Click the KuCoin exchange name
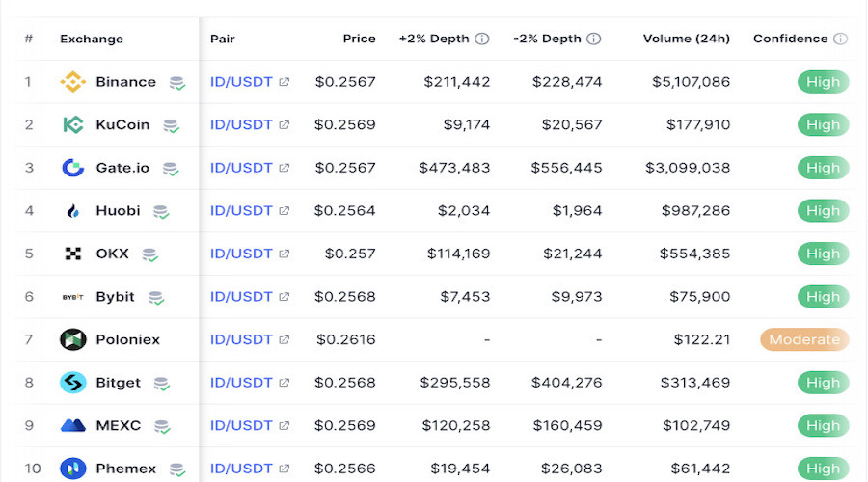The image size is (868, 482). click(122, 125)
